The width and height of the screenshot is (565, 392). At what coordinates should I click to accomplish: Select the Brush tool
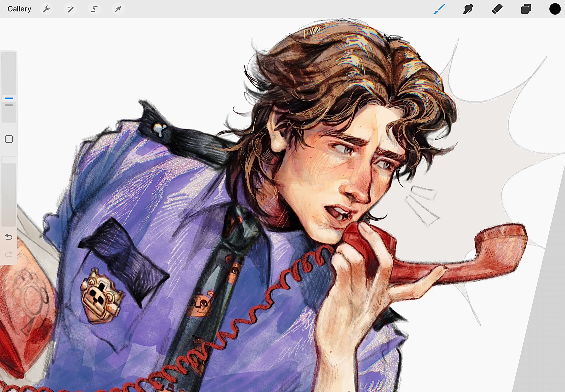pos(439,9)
